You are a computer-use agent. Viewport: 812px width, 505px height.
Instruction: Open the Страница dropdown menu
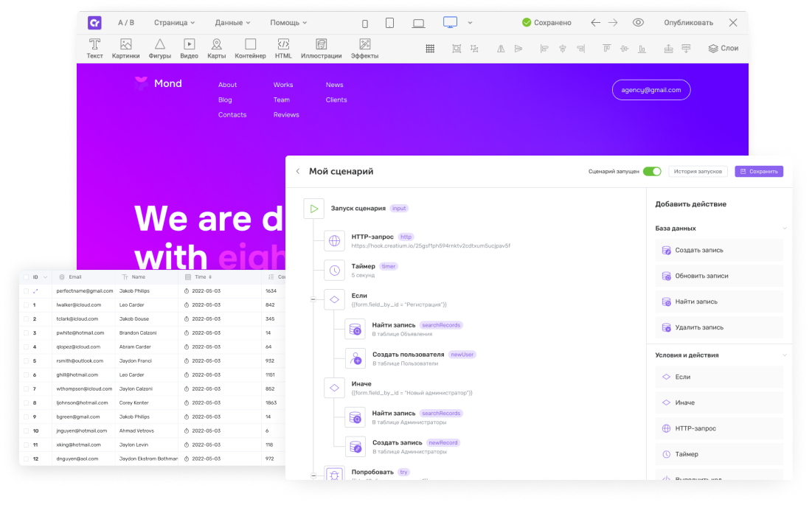[x=175, y=23]
